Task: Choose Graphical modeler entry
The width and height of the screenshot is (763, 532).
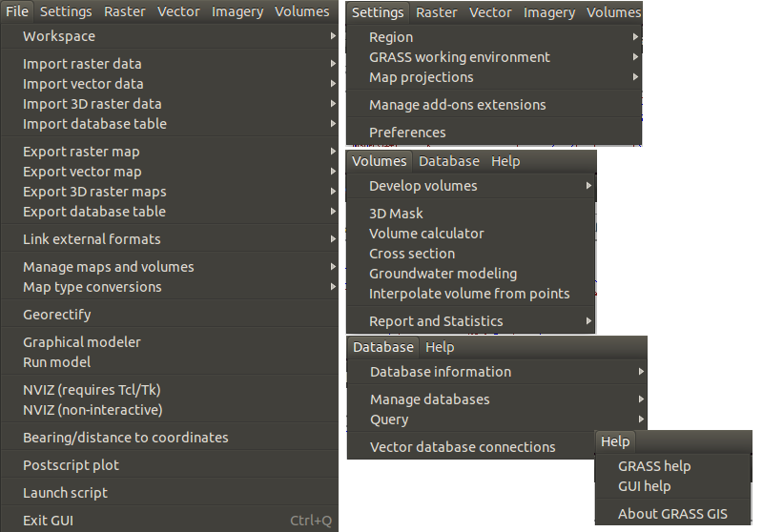Action: (170, 342)
